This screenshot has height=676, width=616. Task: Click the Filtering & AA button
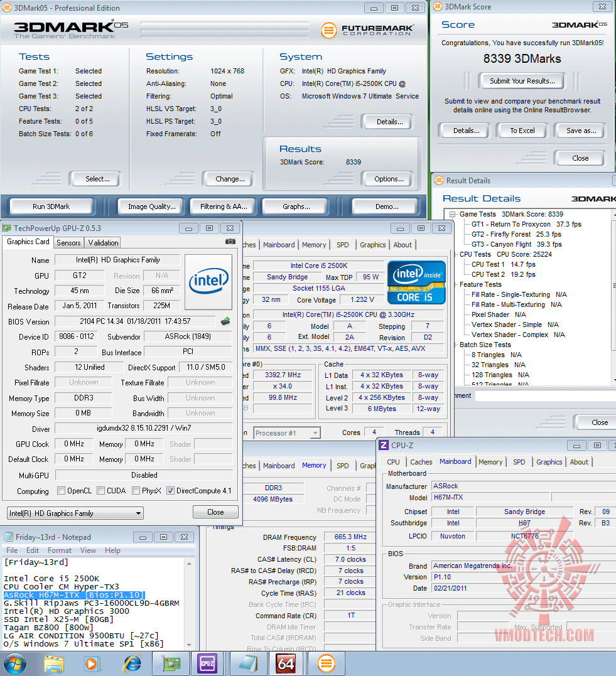click(224, 207)
